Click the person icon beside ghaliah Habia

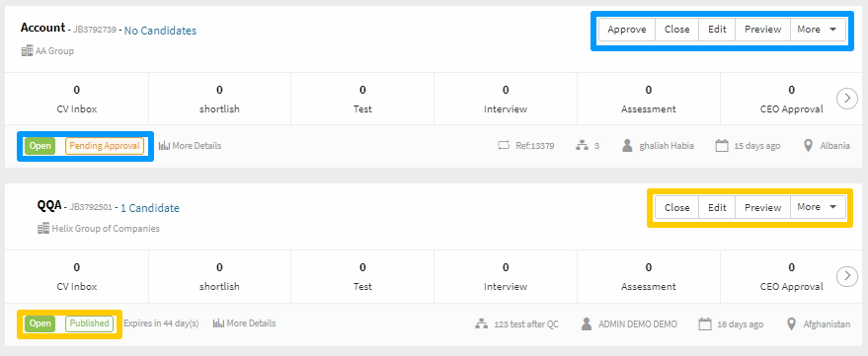[627, 146]
